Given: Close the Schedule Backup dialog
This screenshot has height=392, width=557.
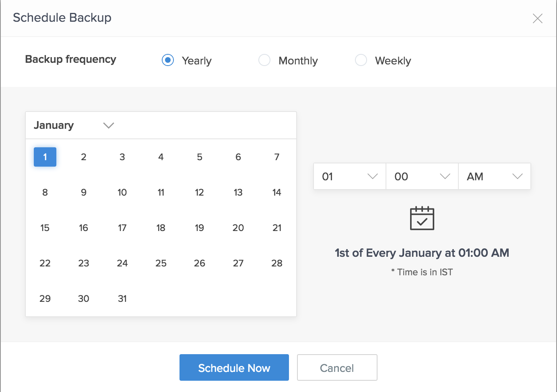Looking at the screenshot, I should [x=537, y=19].
